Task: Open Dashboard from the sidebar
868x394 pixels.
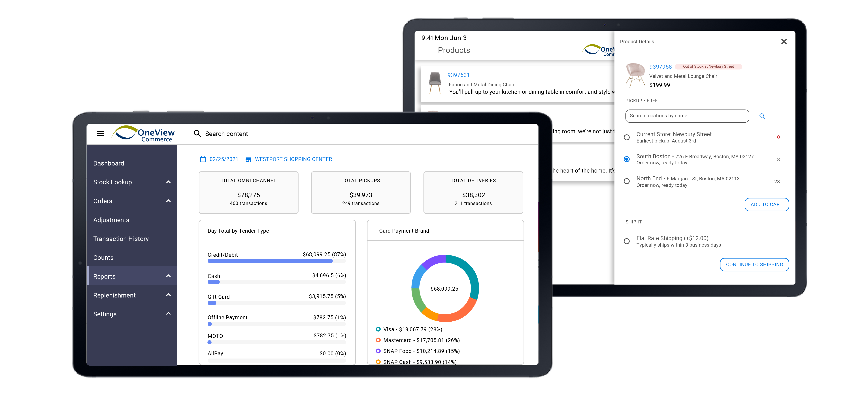Action: (x=109, y=163)
